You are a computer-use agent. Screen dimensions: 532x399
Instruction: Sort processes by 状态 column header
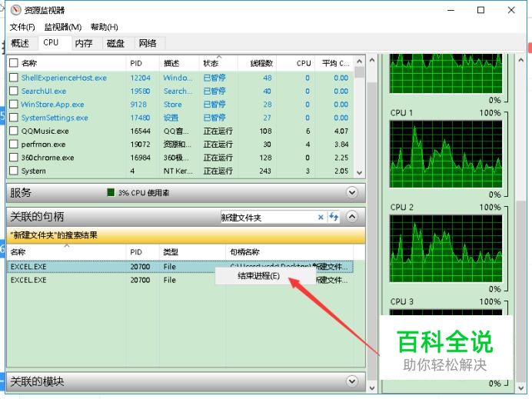coord(218,63)
